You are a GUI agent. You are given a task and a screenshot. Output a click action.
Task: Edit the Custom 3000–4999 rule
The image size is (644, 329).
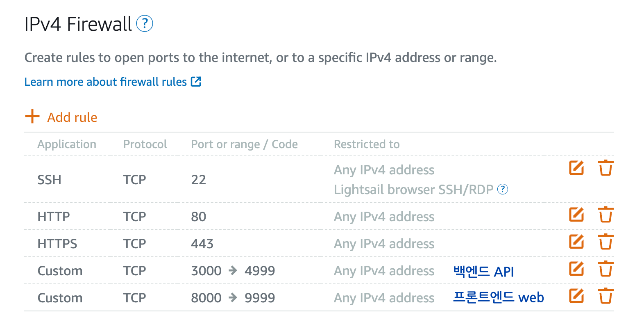(x=576, y=269)
